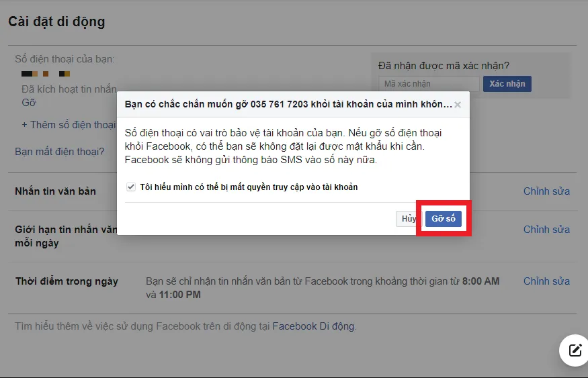This screenshot has height=378, width=588.
Task: Click the blurred phone number entry
Action: click(46, 74)
